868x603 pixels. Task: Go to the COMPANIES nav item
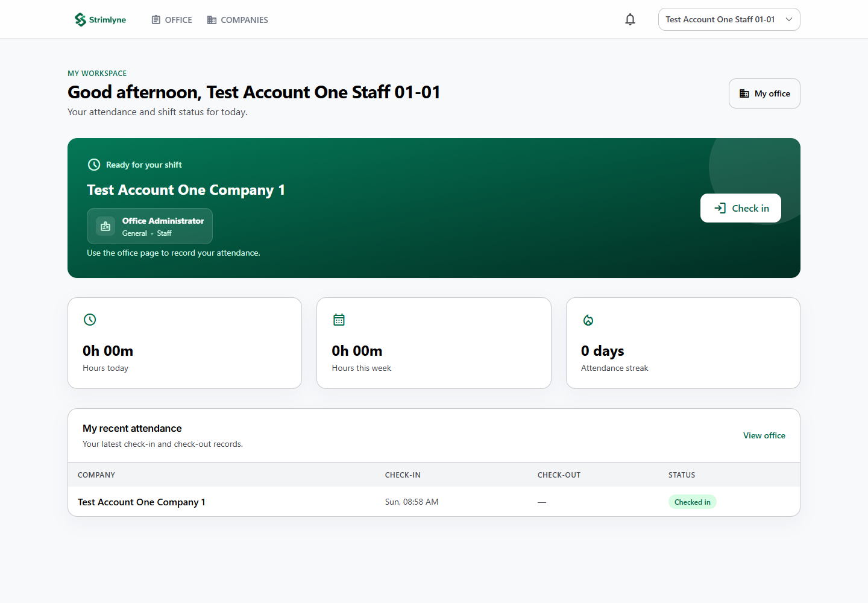point(237,20)
